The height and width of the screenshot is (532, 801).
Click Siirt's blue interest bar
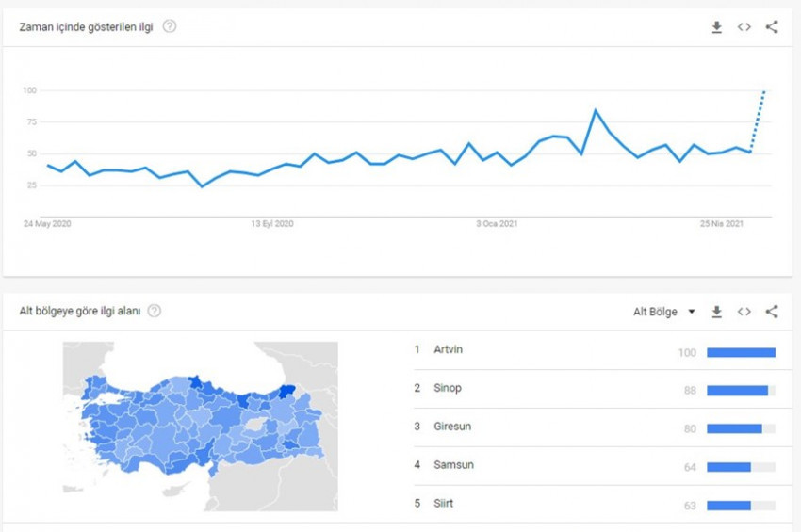coord(728,505)
